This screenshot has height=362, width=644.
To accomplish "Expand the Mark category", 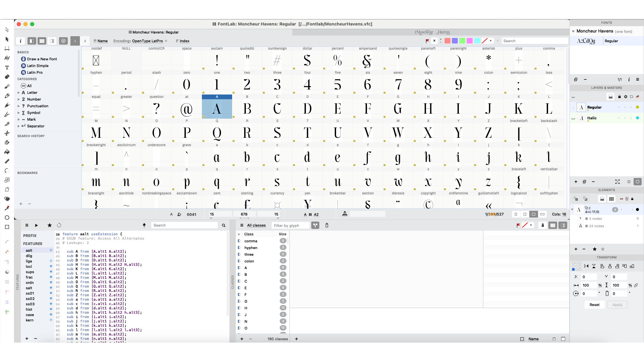I will (x=19, y=119).
